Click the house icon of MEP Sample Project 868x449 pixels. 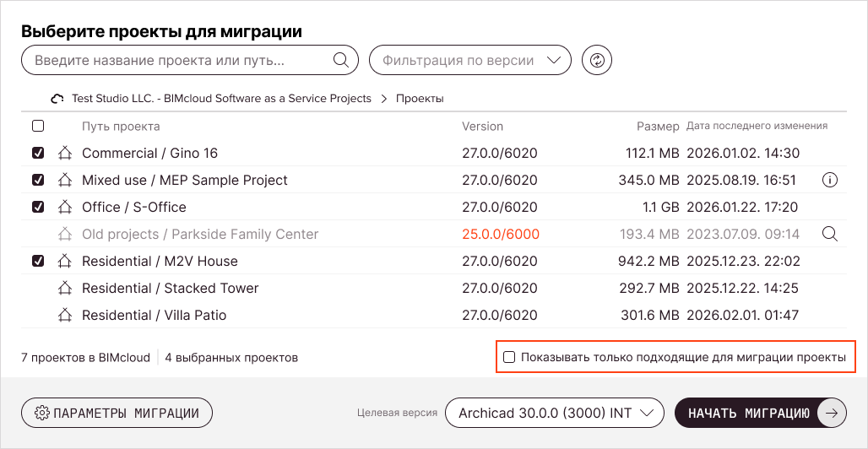point(65,180)
